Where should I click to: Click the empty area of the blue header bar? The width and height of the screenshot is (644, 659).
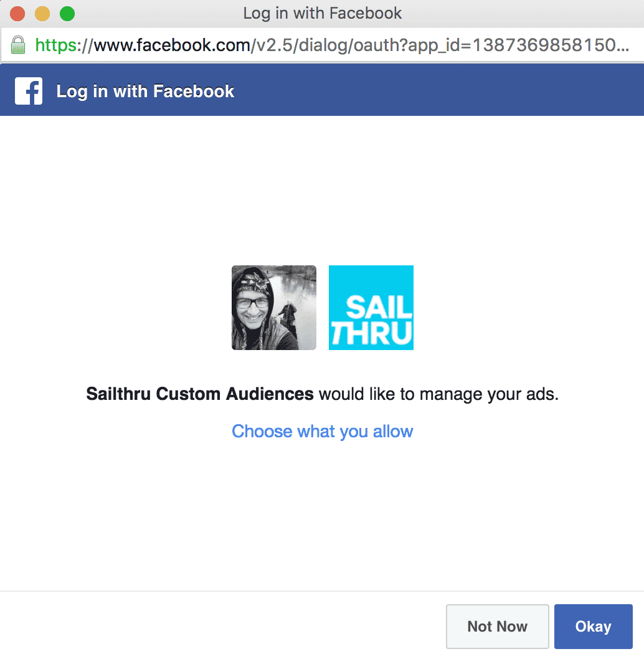pyautogui.click(x=436, y=91)
